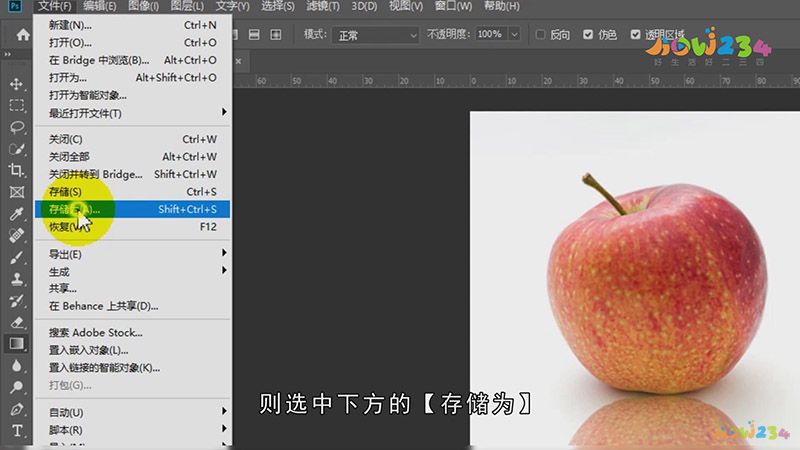The image size is (800, 450).
Task: Open the 视图(V) menu
Action: [406, 6]
